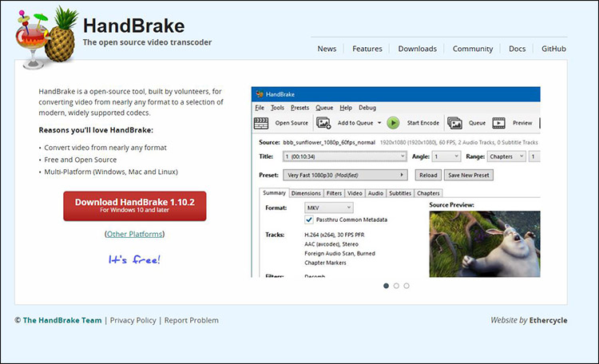
Task: Click the Queue stacked images icon
Action: point(454,123)
